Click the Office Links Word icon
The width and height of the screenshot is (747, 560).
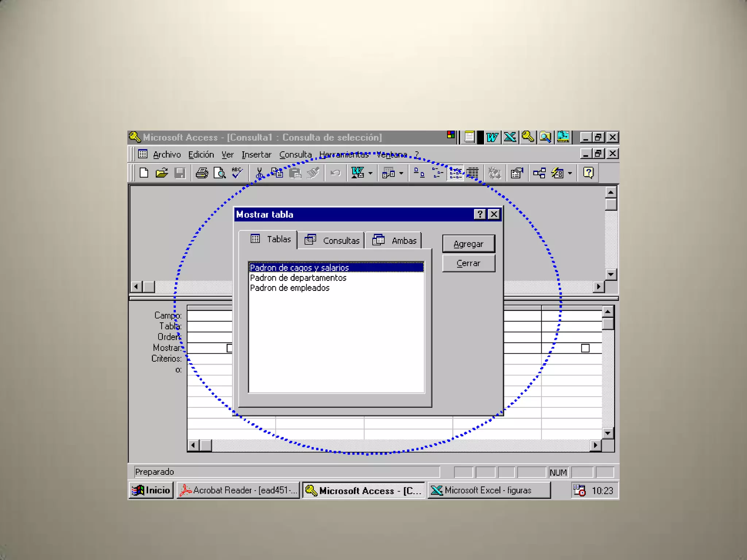pyautogui.click(x=357, y=173)
